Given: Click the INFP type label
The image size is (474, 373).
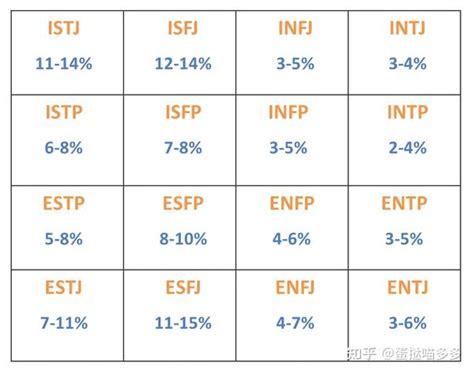Looking at the screenshot, I should [x=288, y=112].
